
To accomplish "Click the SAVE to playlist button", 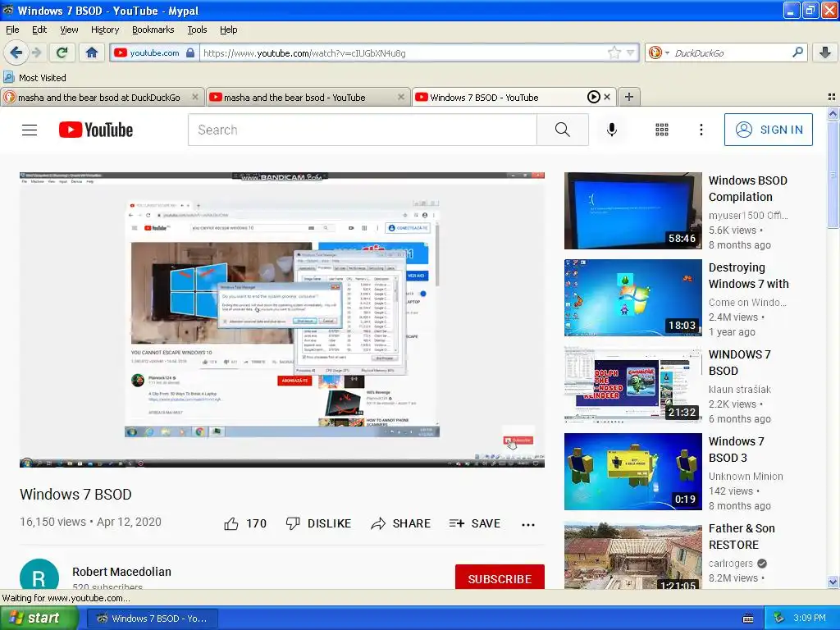I will [475, 523].
